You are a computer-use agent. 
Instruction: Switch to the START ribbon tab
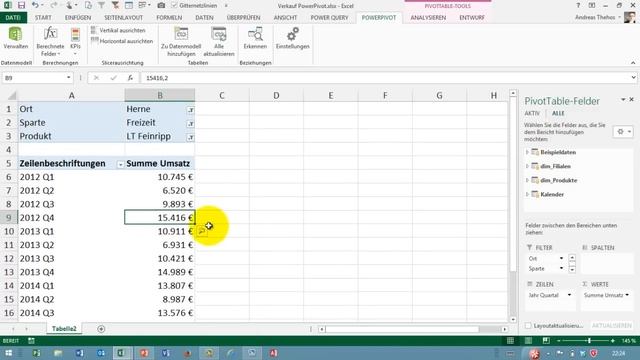coord(43,18)
